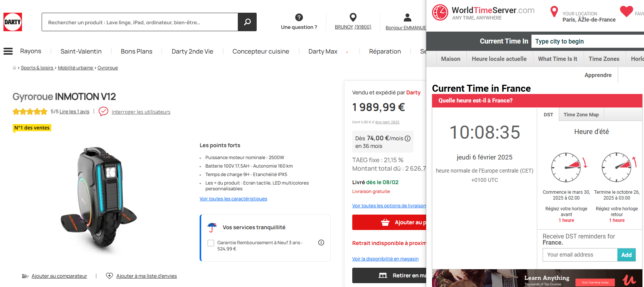Open the Rayons hamburger menu
644x287 pixels.
[8, 51]
